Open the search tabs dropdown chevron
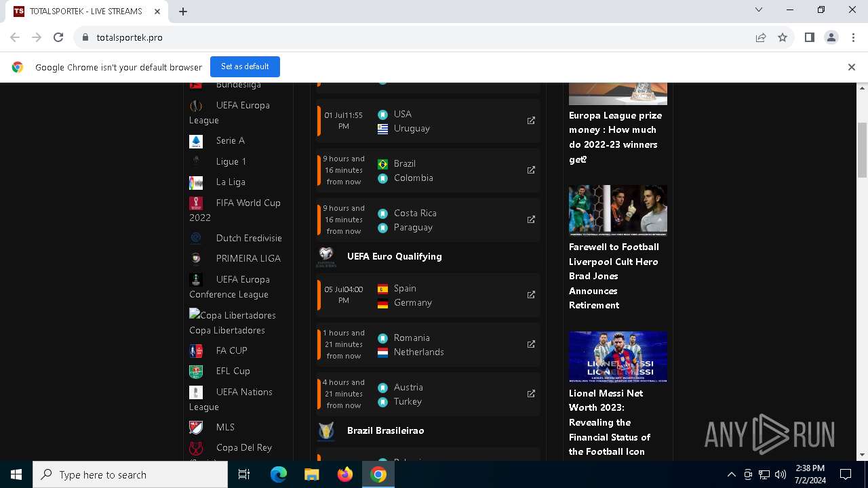The height and width of the screenshot is (488, 868). [759, 9]
